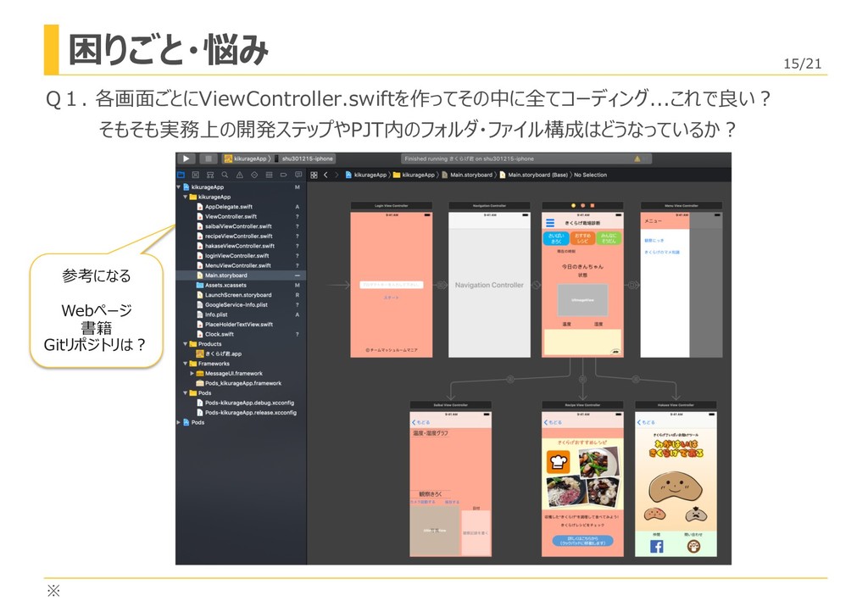The image size is (868, 601).
Task: Open the kikurageApp scheme selector
Action: click(247, 159)
